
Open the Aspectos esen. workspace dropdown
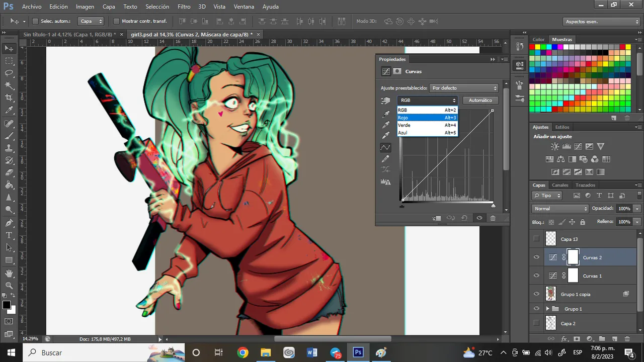pos(602,22)
